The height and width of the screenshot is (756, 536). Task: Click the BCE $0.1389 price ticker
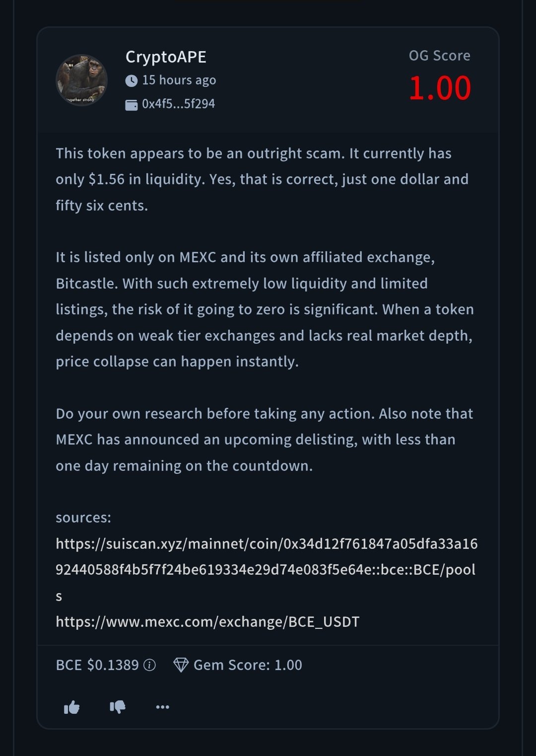(x=97, y=665)
